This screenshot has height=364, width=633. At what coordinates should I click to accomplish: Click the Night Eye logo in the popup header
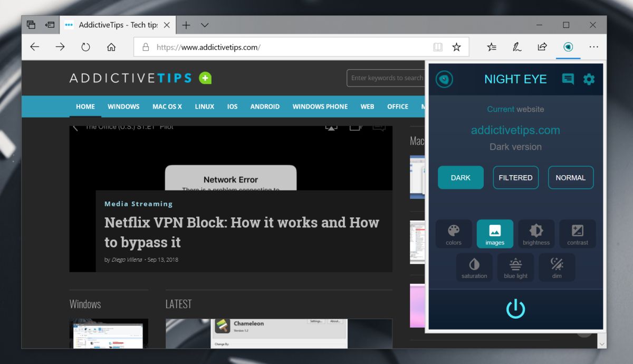pyautogui.click(x=444, y=79)
